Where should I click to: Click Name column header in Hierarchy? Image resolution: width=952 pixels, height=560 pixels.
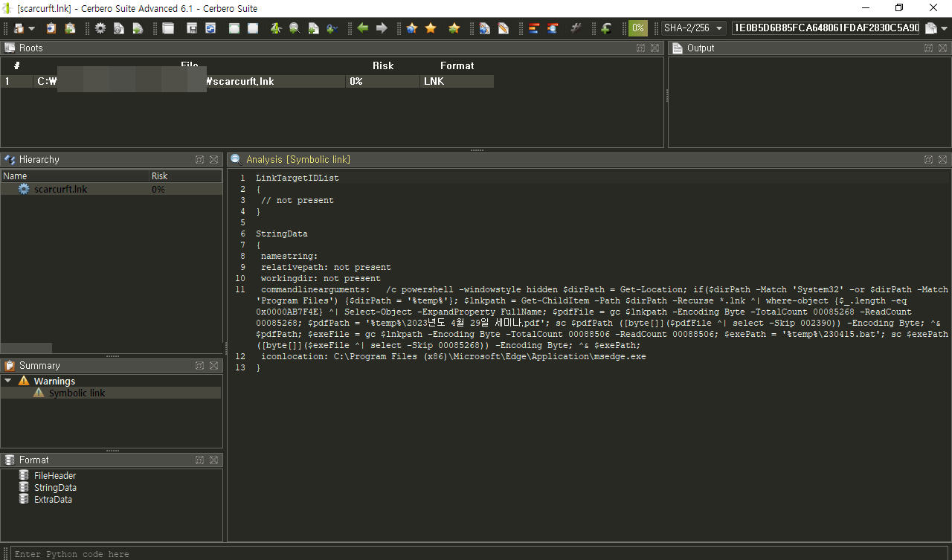pos(74,176)
